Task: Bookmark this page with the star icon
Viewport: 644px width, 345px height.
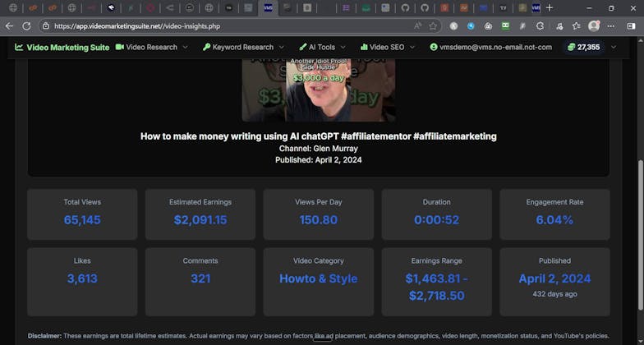Action: pyautogui.click(x=433, y=25)
